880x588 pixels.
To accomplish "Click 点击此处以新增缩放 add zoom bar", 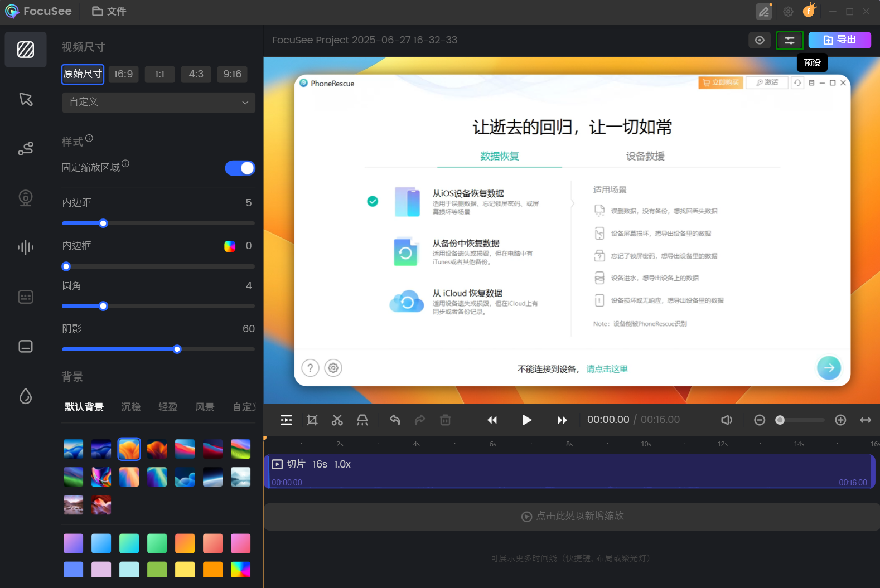I will [x=572, y=516].
